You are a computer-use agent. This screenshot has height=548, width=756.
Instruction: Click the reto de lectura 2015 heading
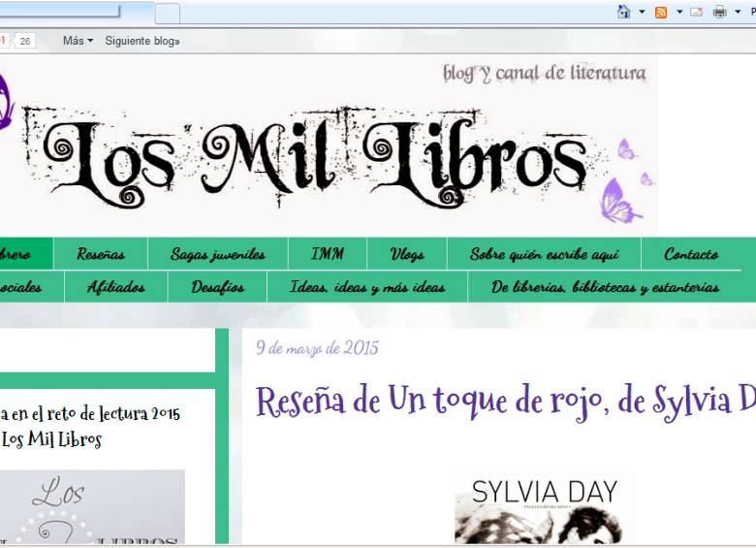90,427
